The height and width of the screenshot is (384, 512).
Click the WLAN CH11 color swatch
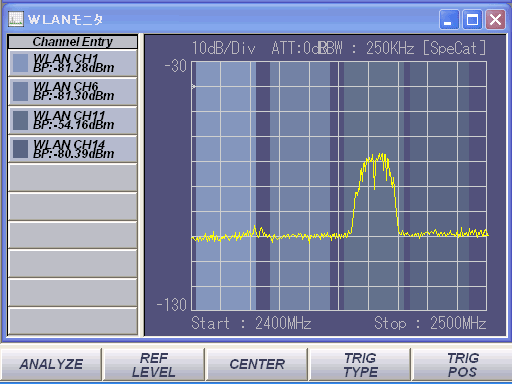pos(20,120)
